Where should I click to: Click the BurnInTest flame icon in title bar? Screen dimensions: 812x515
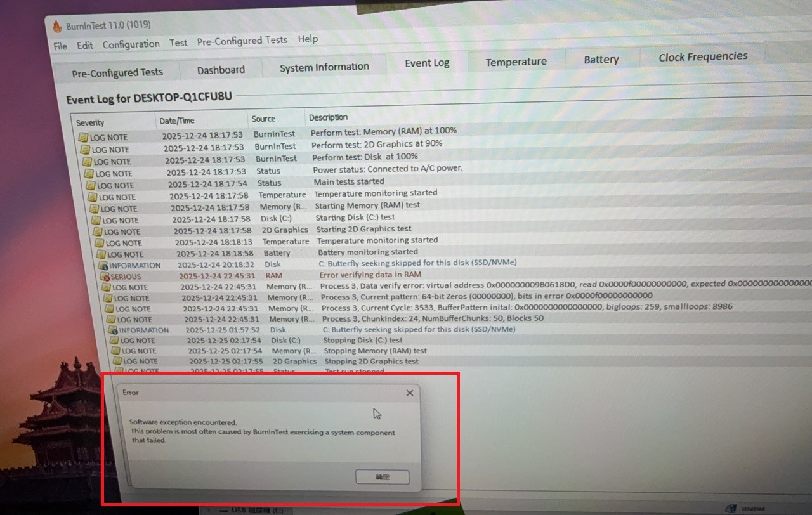tap(57, 26)
